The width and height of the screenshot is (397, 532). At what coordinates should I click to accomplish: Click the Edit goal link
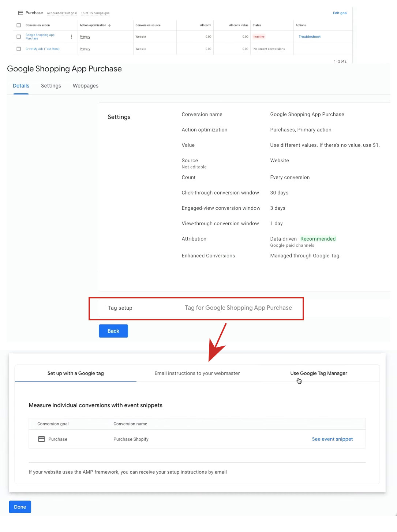[340, 13]
